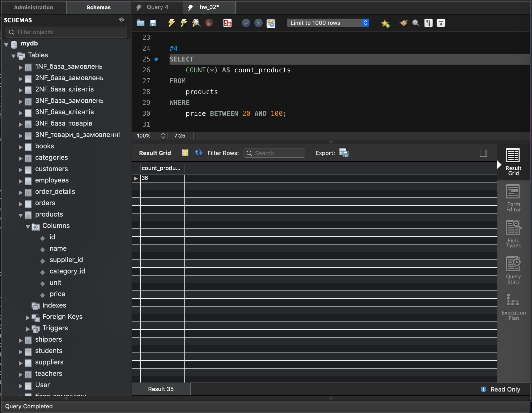Click Read Only info icon
Image resolution: width=532 pixels, height=413 pixels.
point(483,389)
